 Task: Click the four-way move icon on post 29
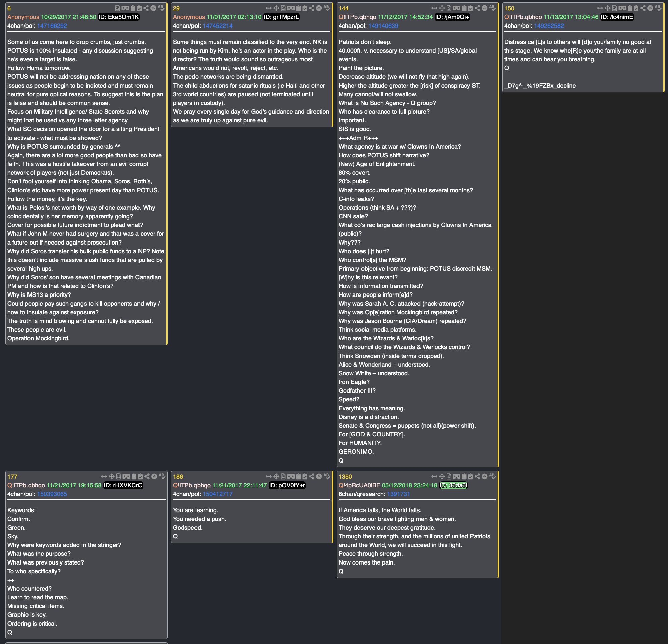[x=276, y=8]
